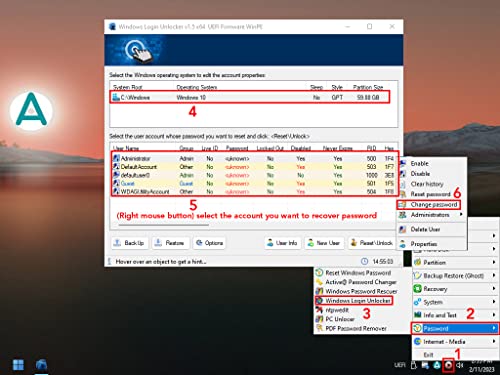Click the Administrator account row icon
500x375 pixels.
coord(116,158)
